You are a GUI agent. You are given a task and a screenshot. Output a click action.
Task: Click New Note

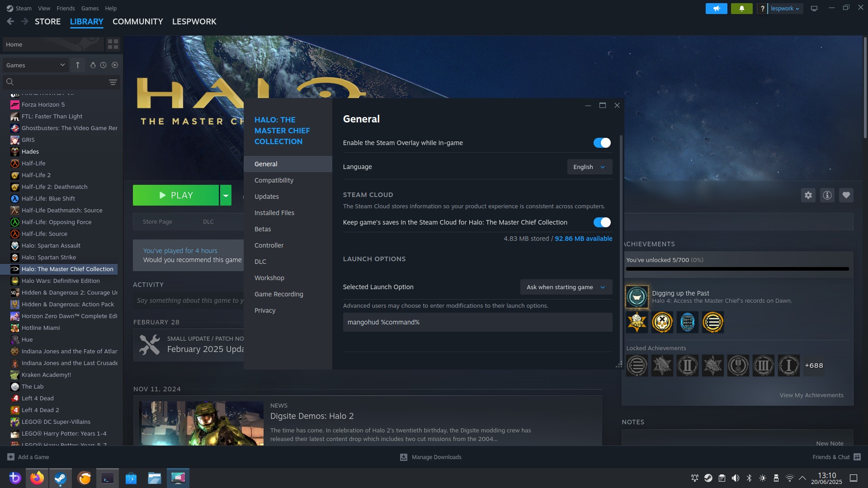pos(830,443)
